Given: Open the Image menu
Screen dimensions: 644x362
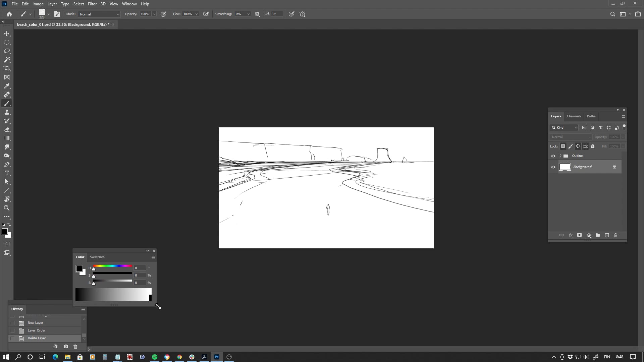Looking at the screenshot, I should 38,4.
